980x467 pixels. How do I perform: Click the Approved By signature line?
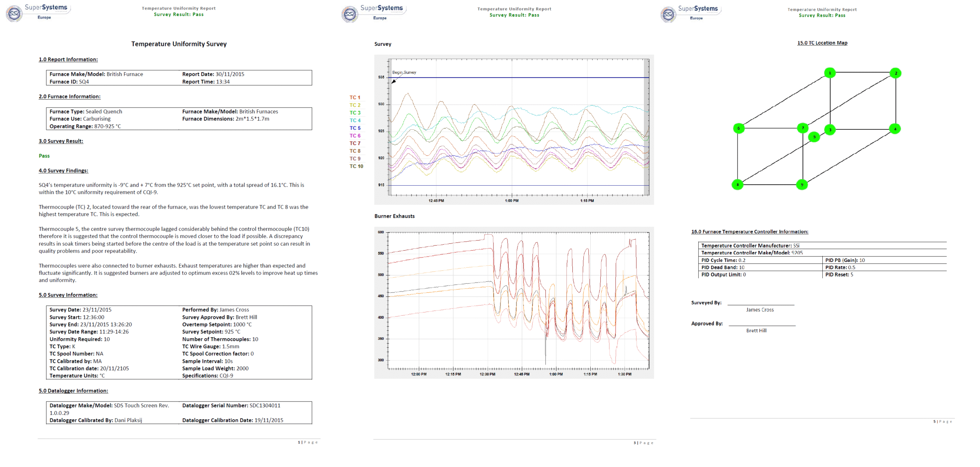pyautogui.click(x=762, y=326)
